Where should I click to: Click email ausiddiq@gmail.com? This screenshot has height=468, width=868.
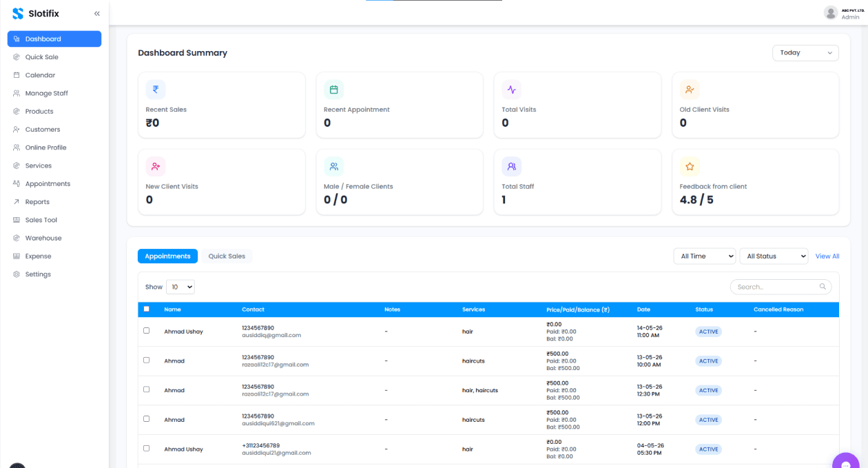coord(271,336)
